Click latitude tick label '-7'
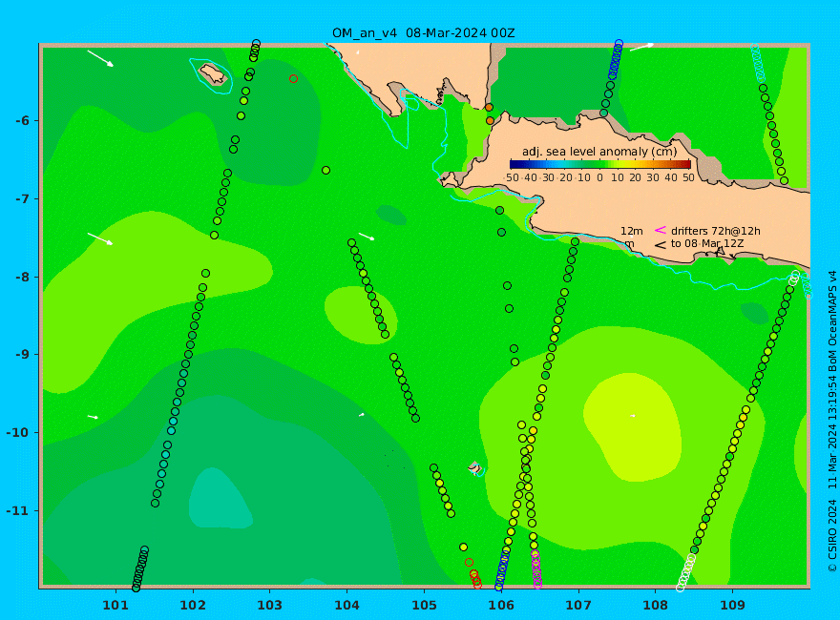 coord(24,199)
